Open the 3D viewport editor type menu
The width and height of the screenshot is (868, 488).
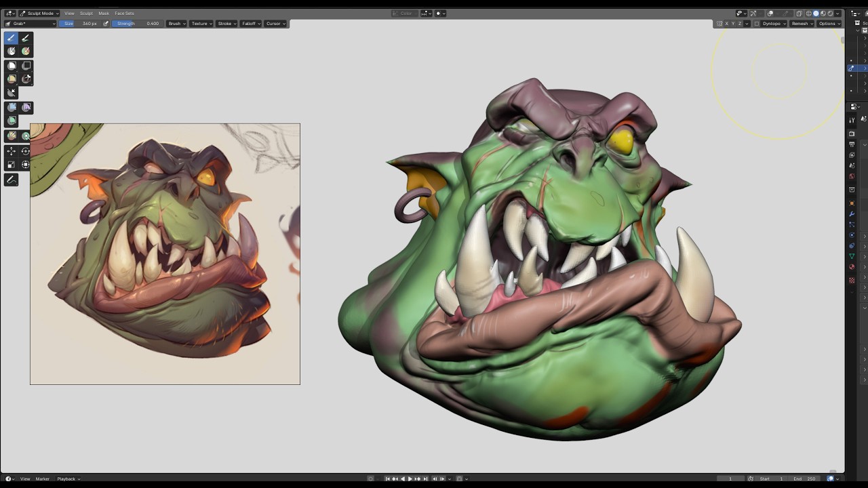(10, 14)
